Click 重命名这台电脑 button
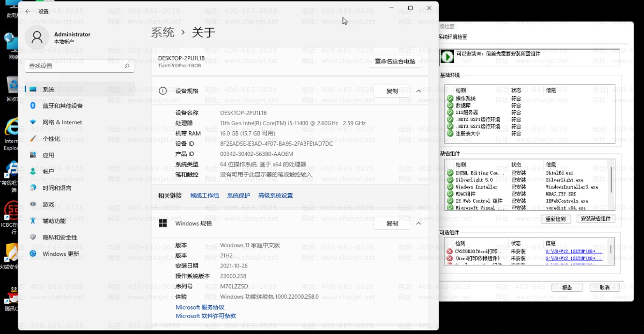 [395, 61]
